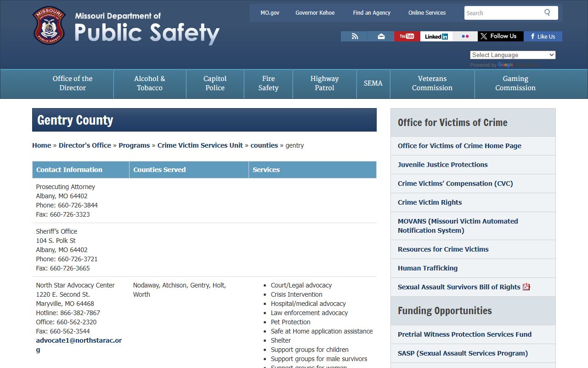Go to Director's Office breadcrumb

(x=85, y=145)
